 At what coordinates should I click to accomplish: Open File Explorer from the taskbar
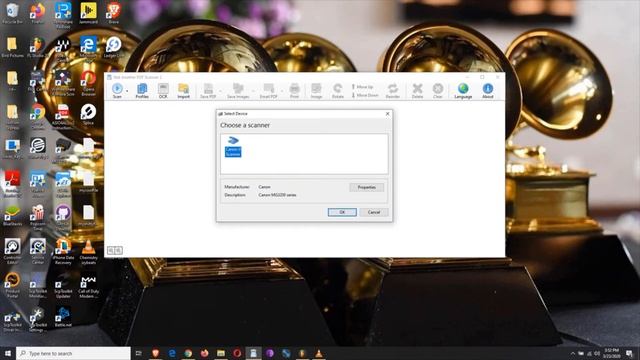[221, 353]
